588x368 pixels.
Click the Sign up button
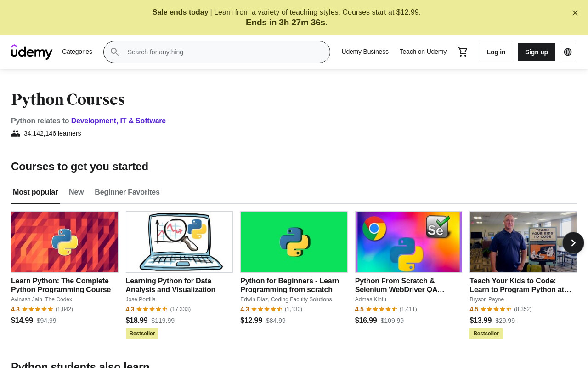click(537, 52)
